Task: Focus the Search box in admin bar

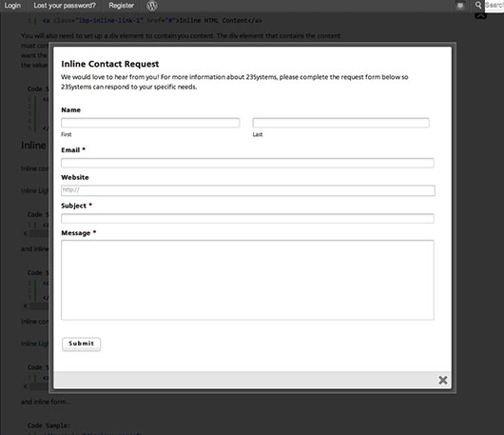Action: pos(494,6)
